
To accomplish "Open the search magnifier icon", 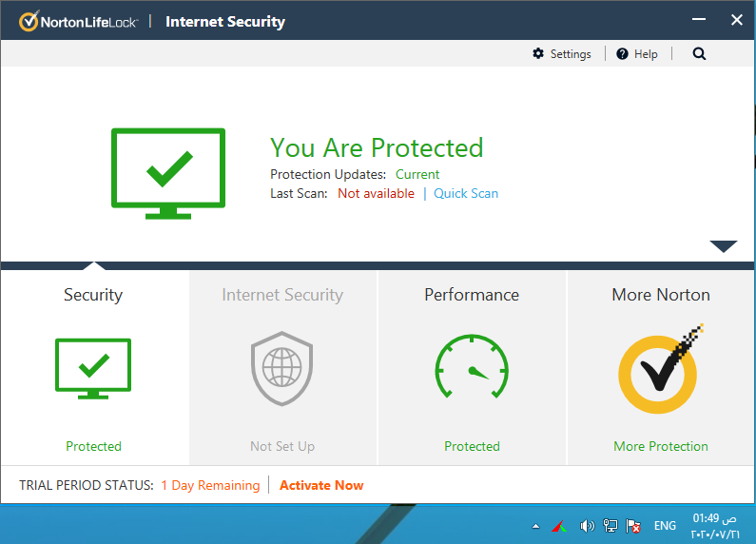I will 699,53.
